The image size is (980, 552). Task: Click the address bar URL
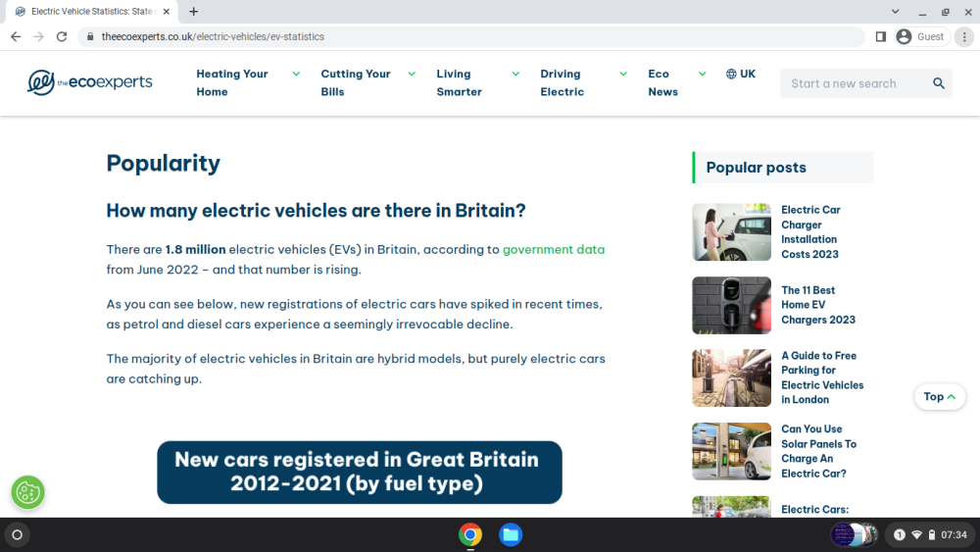click(x=213, y=37)
